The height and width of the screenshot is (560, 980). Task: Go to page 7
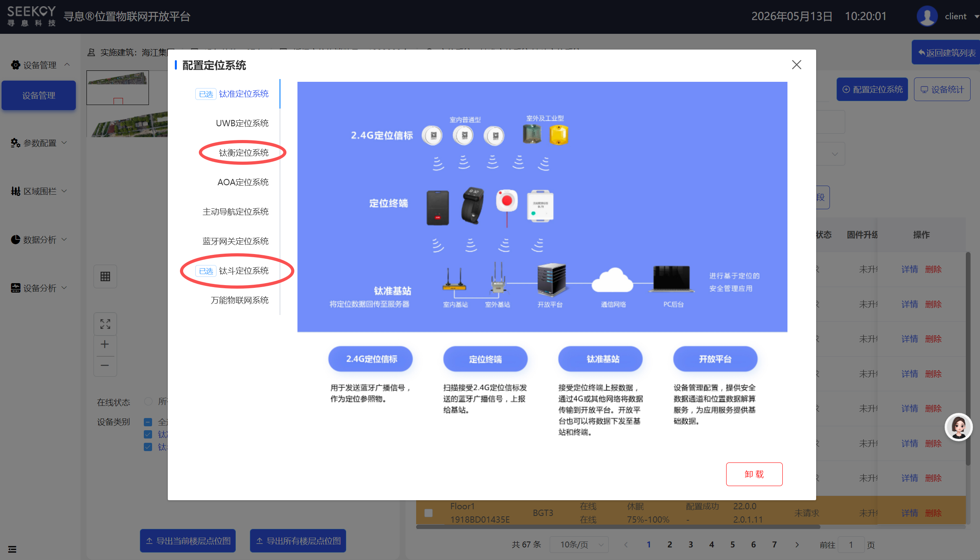pos(774,545)
